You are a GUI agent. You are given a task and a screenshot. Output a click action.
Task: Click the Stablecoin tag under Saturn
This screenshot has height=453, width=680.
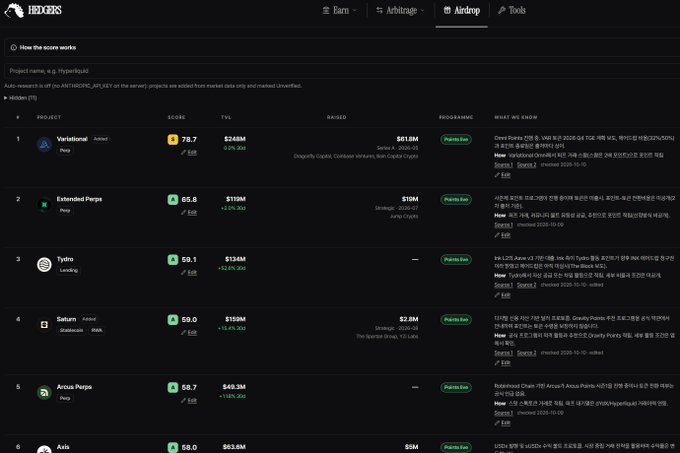[x=72, y=330]
